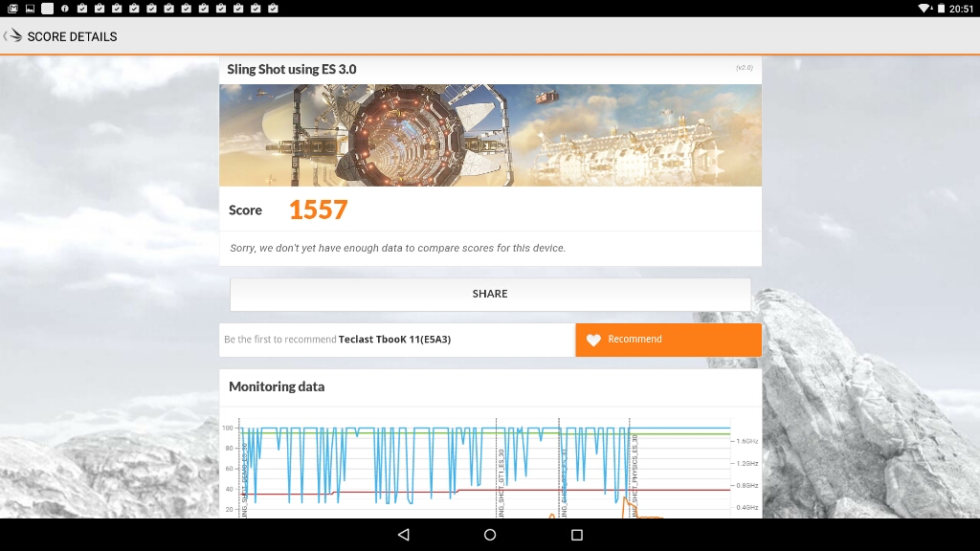Click the orange score value 1557
The width and height of the screenshot is (980, 551).
point(318,209)
